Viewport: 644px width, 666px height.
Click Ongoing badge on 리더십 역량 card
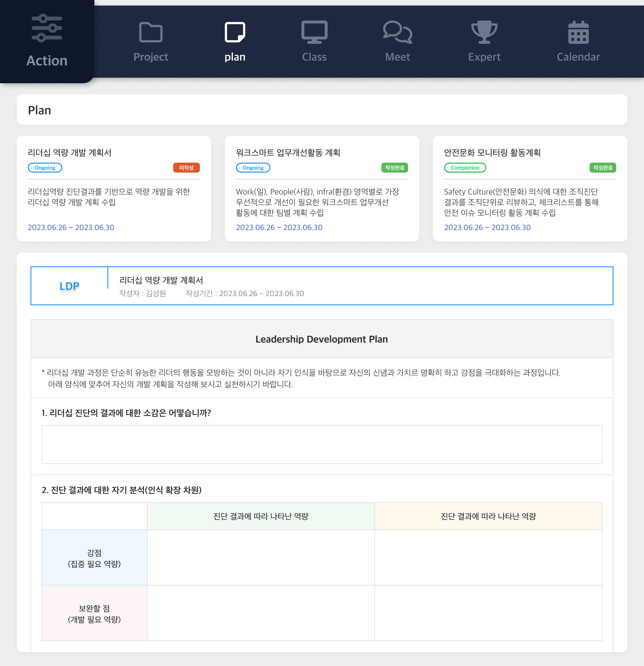[x=45, y=168]
